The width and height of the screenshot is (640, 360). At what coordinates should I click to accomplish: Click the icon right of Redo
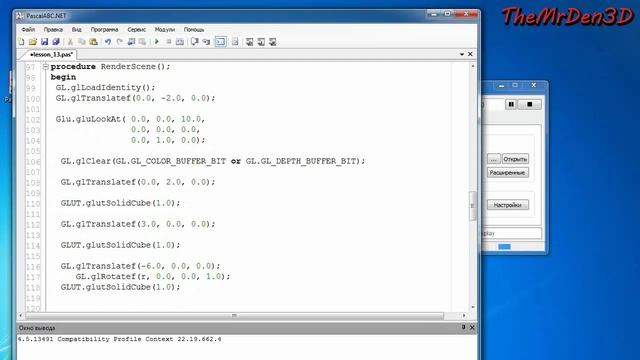(x=131, y=42)
